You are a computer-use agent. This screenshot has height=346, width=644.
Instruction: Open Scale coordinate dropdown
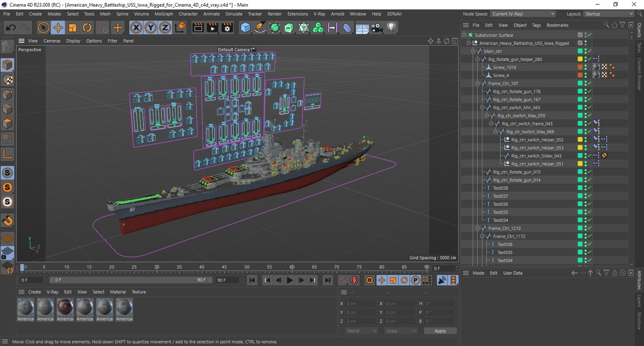tap(400, 331)
